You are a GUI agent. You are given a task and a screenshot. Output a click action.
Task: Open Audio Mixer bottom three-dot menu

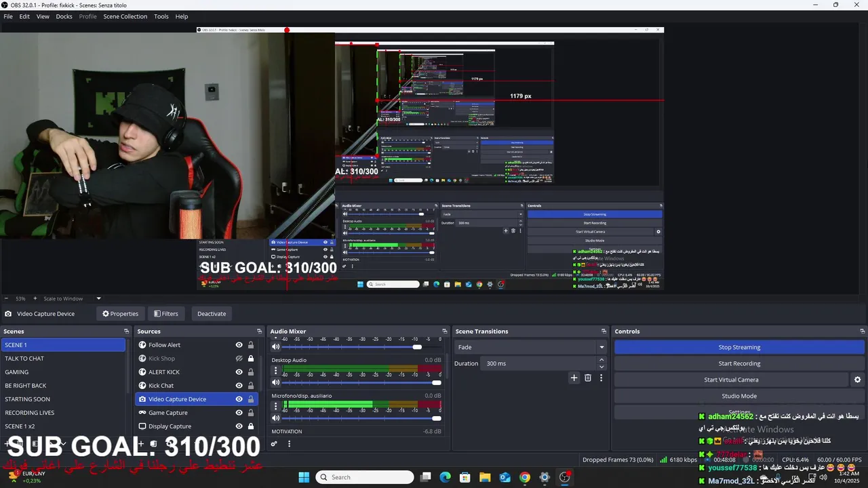pos(289,444)
